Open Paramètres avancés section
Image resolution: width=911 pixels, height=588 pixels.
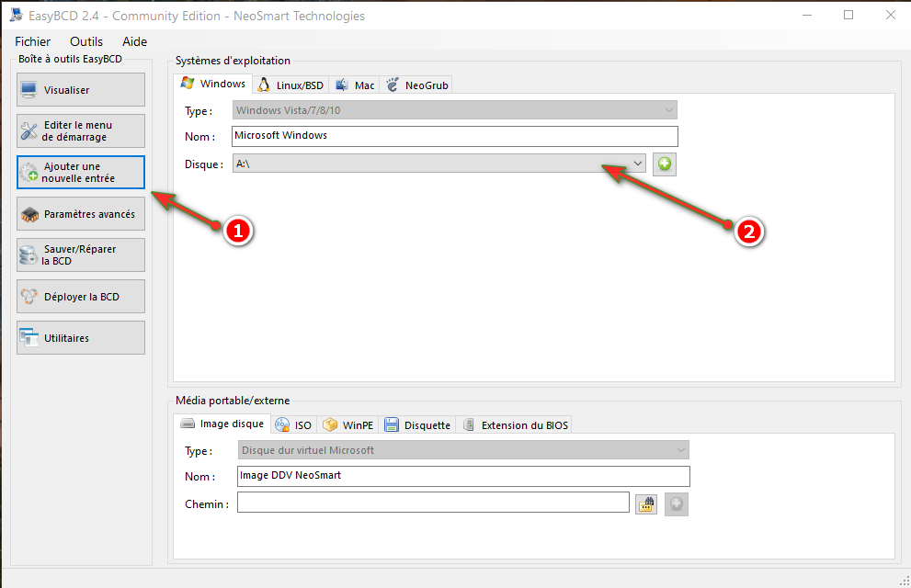(x=81, y=214)
